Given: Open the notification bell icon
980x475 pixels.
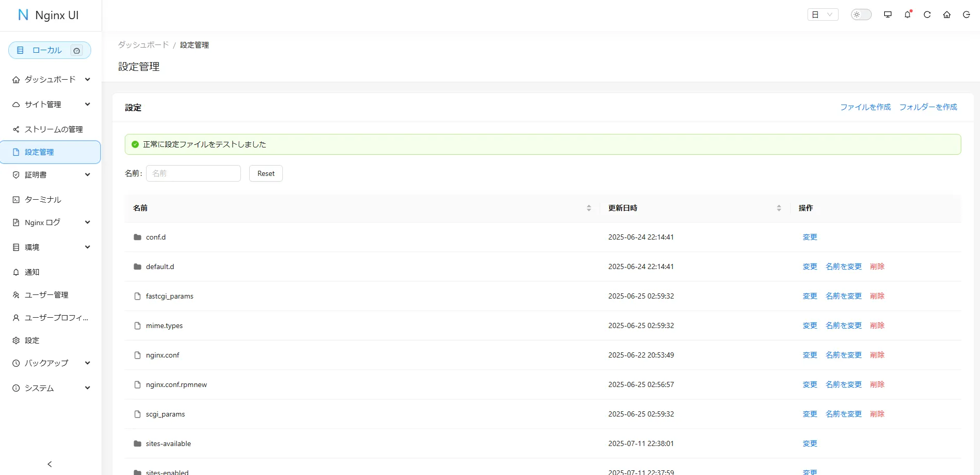Looking at the screenshot, I should [907, 14].
